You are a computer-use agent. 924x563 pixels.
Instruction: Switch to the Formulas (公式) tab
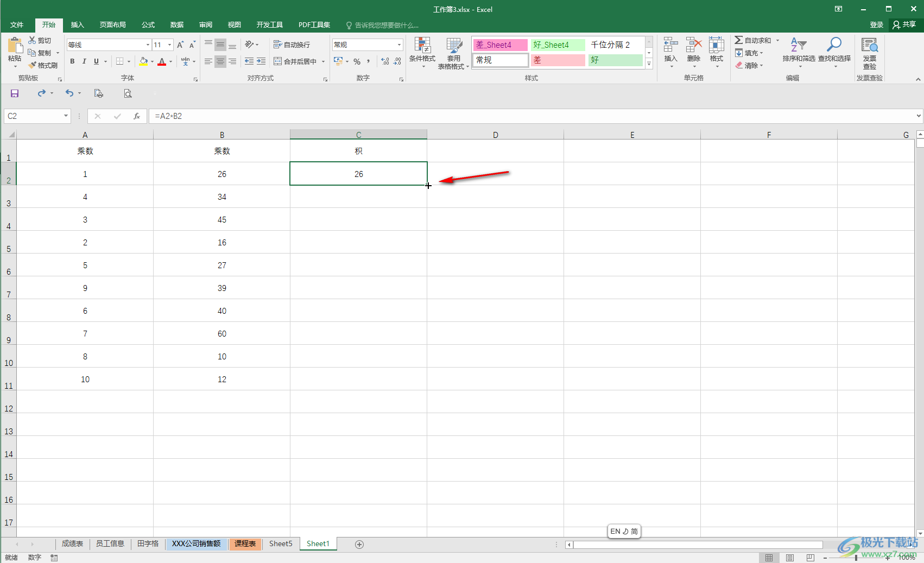pyautogui.click(x=148, y=25)
